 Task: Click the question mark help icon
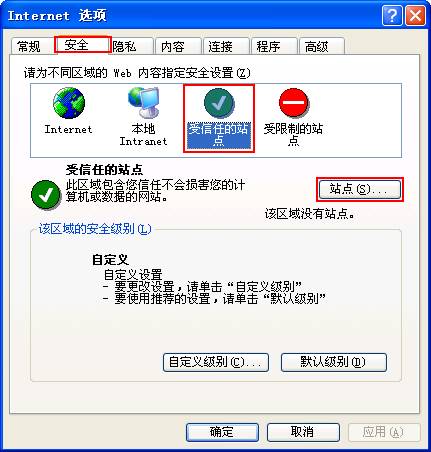[392, 16]
